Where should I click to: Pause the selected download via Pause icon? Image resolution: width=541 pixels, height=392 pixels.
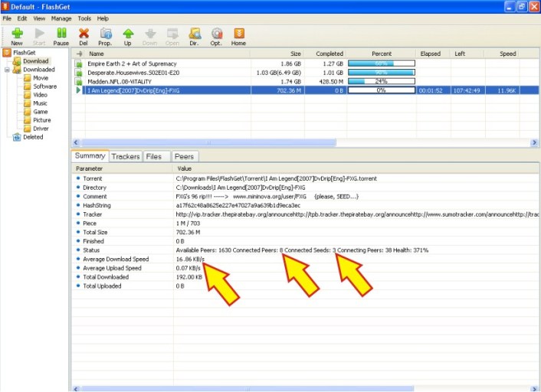[x=61, y=37]
